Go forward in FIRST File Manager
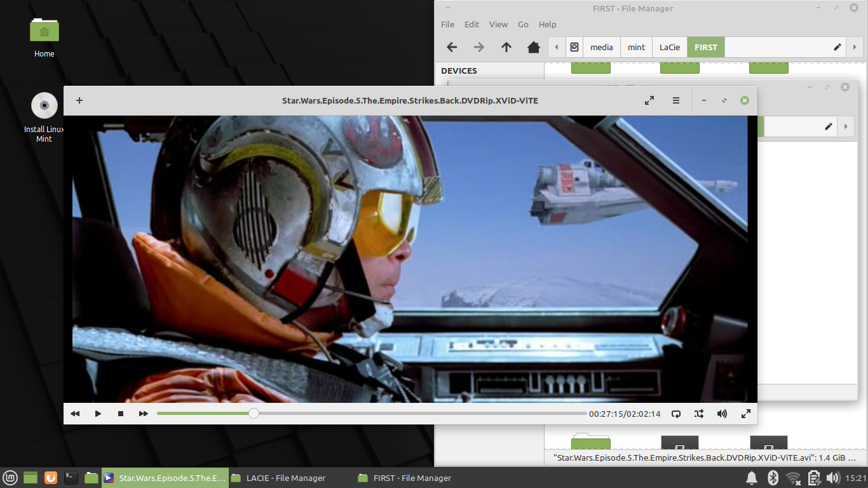The width and height of the screenshot is (868, 488). pos(479,47)
